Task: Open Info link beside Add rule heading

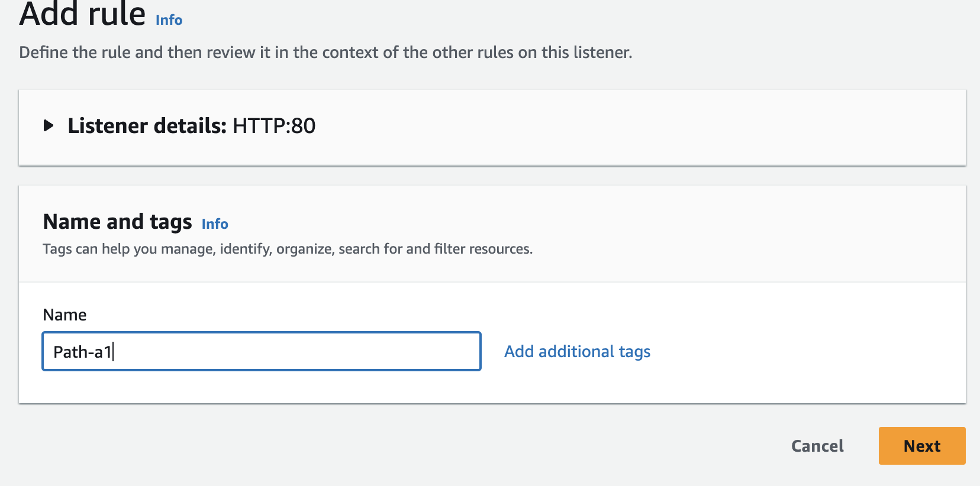Action: click(169, 20)
